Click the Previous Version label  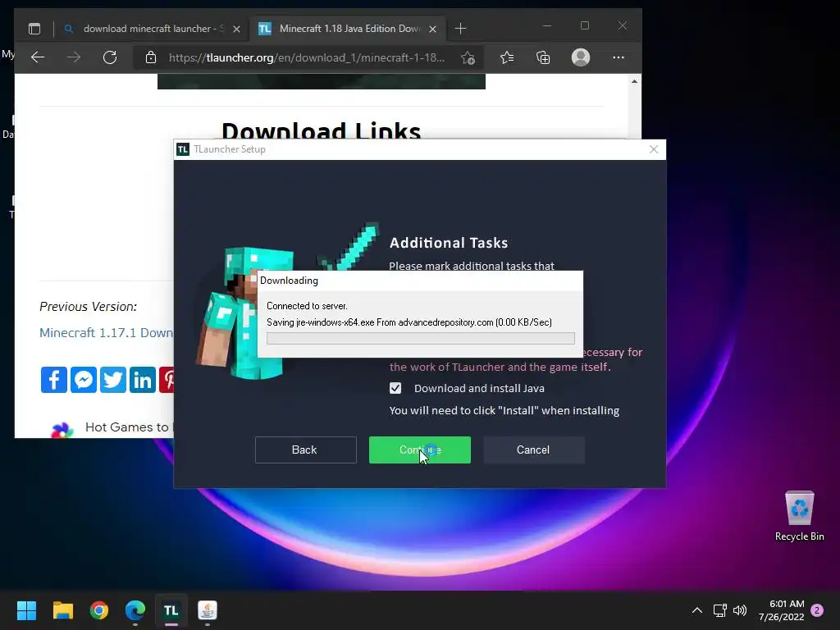click(x=89, y=307)
